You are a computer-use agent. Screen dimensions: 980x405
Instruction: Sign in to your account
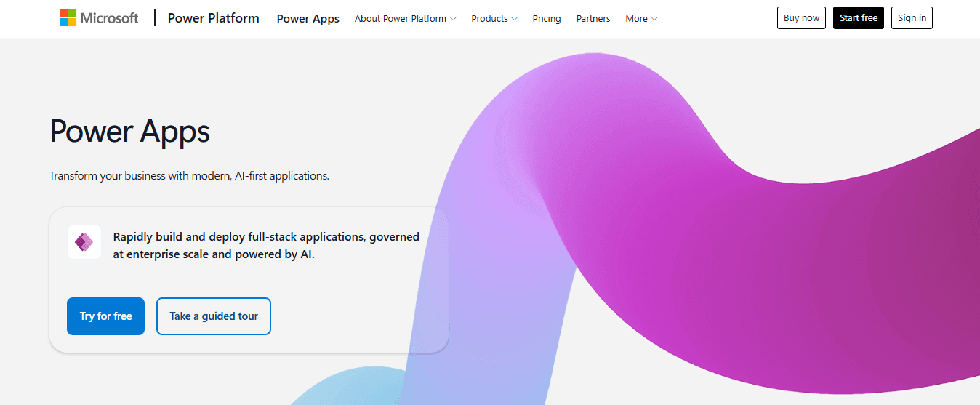pos(912,18)
